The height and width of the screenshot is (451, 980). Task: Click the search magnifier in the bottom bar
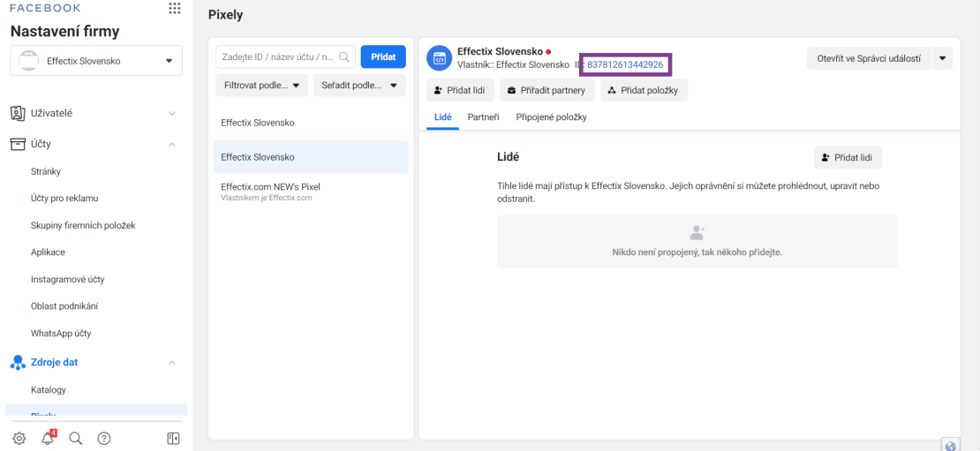pyautogui.click(x=76, y=439)
